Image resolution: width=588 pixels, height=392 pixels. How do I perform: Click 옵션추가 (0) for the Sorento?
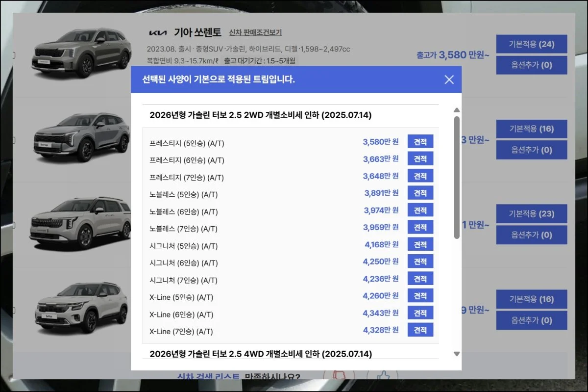pos(531,65)
